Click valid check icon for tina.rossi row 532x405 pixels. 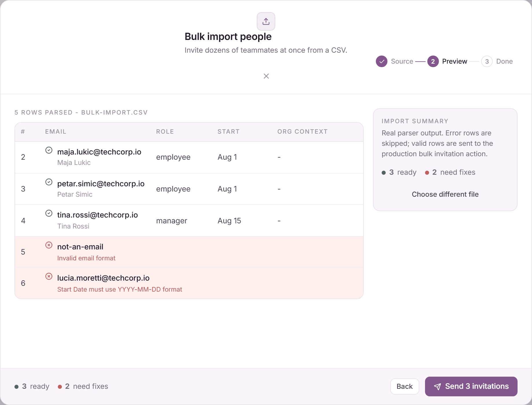click(x=49, y=213)
